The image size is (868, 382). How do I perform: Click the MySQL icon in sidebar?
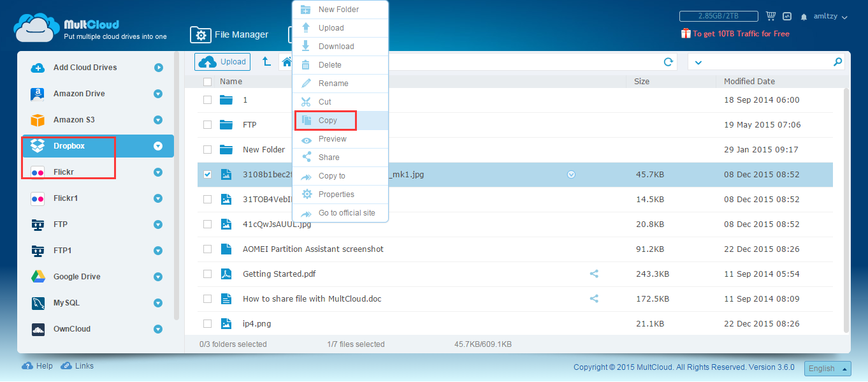point(38,303)
